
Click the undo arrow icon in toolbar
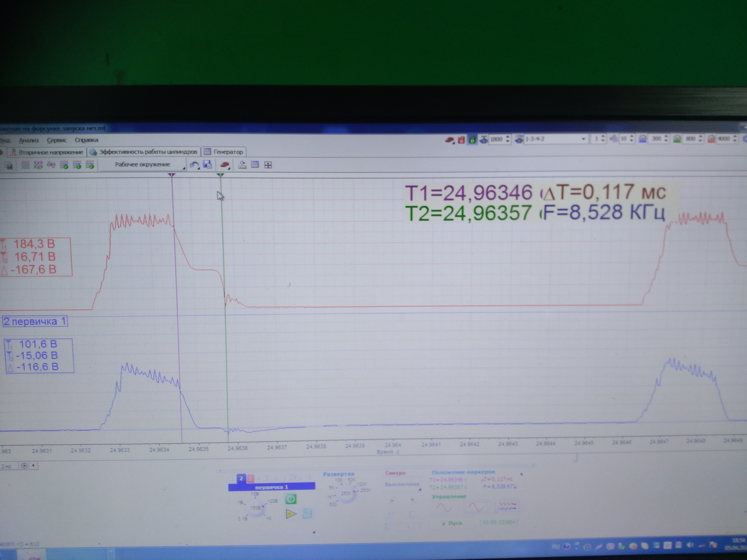pyautogui.click(x=194, y=165)
